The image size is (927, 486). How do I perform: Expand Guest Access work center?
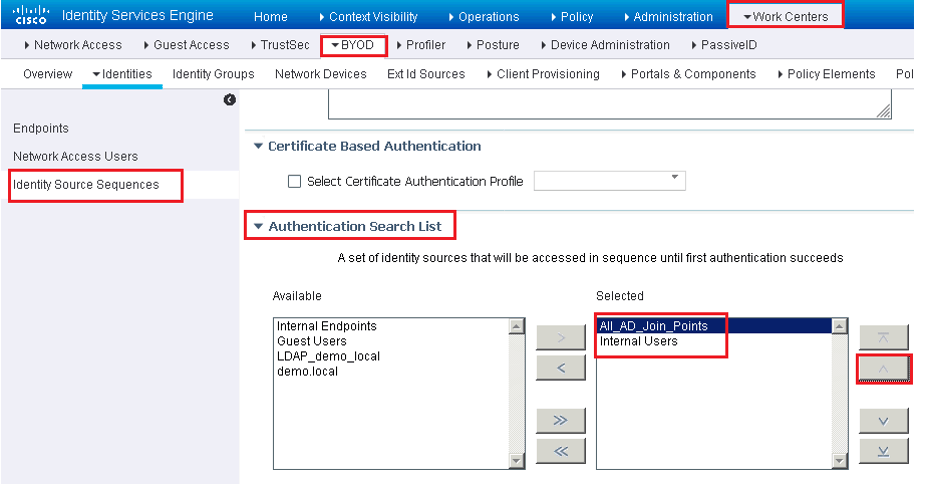(187, 45)
